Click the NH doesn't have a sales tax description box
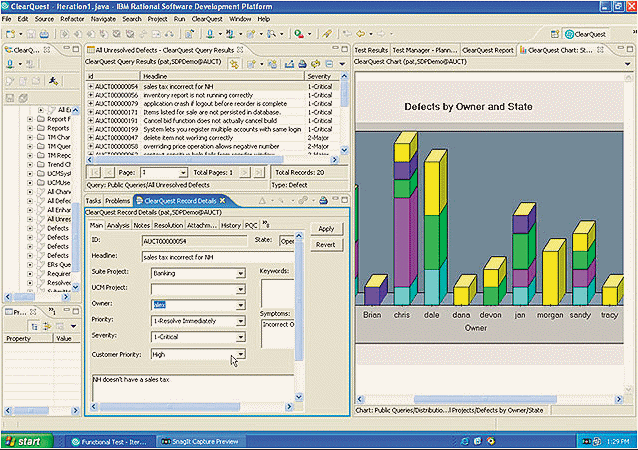Image resolution: width=638 pixels, height=450 pixels. [193, 387]
